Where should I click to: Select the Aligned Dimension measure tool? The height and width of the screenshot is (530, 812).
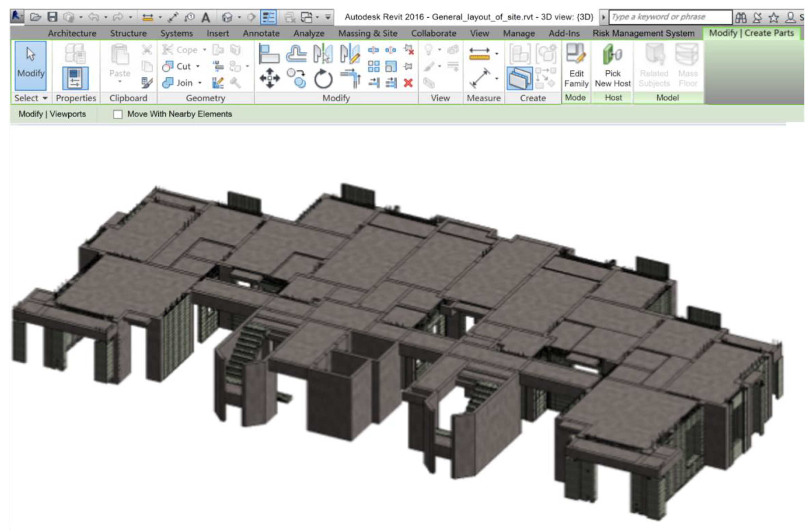[x=480, y=78]
